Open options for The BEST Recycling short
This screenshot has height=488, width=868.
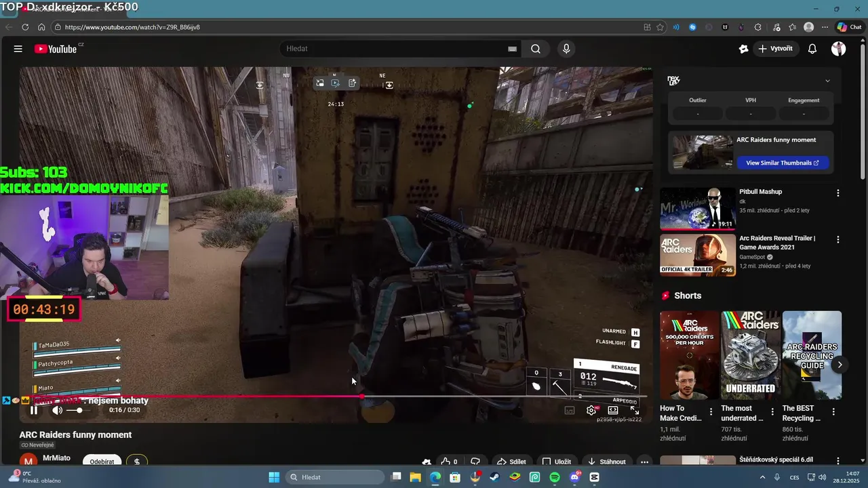pos(833,411)
